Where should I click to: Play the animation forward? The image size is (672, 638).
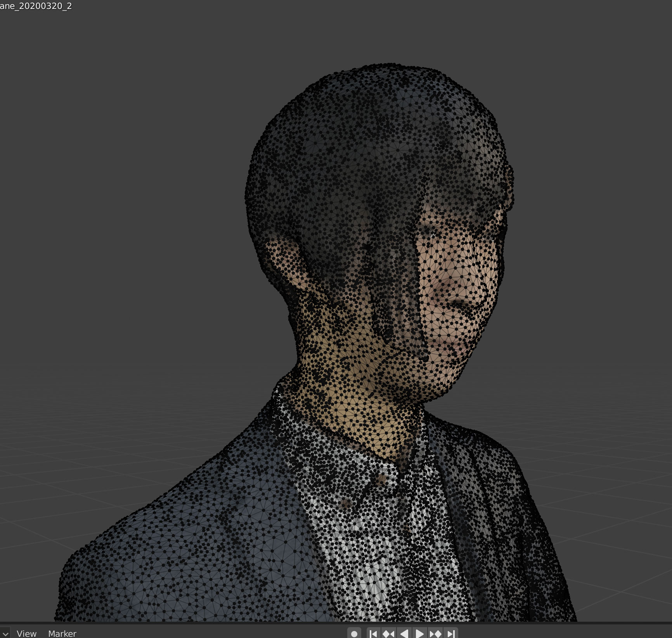pyautogui.click(x=419, y=634)
